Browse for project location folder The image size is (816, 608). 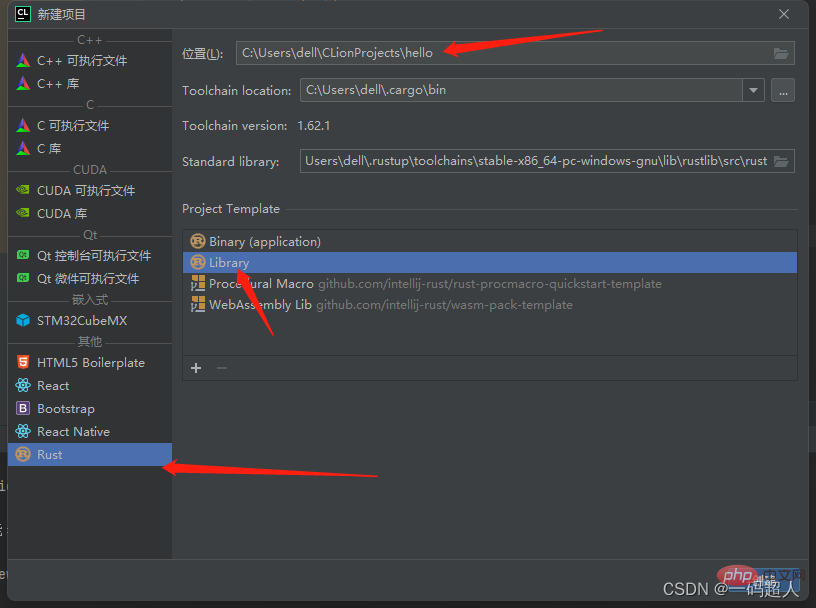pos(781,53)
